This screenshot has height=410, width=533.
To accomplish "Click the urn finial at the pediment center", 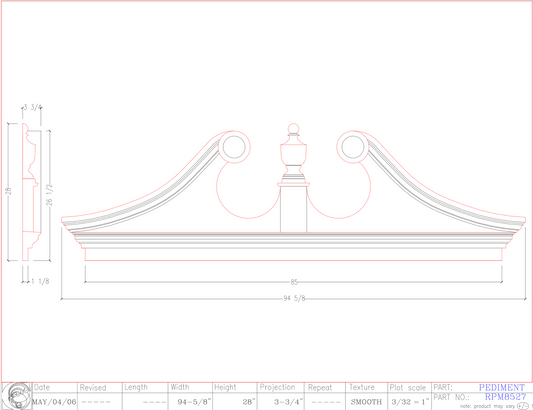I will tap(294, 154).
